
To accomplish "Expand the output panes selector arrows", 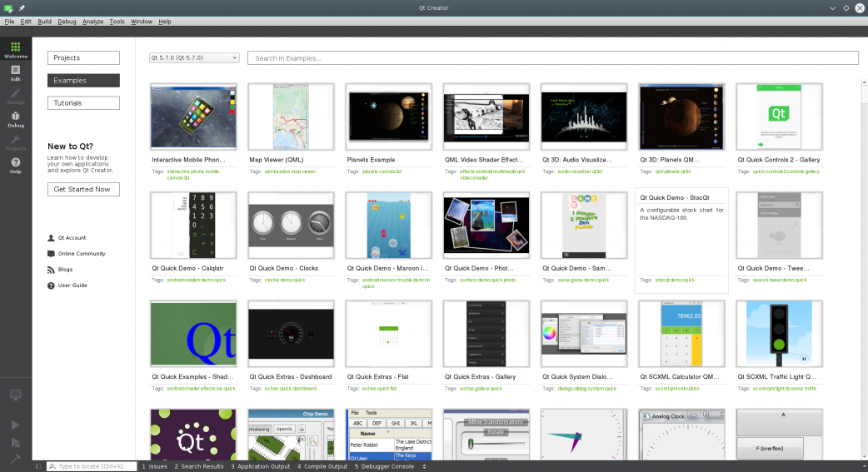I will 425,466.
